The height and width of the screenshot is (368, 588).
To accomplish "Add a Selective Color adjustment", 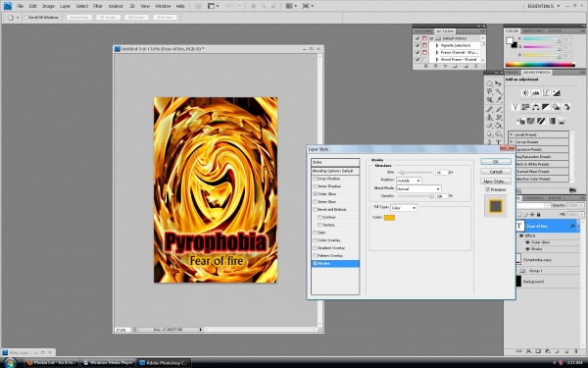I will (x=562, y=121).
